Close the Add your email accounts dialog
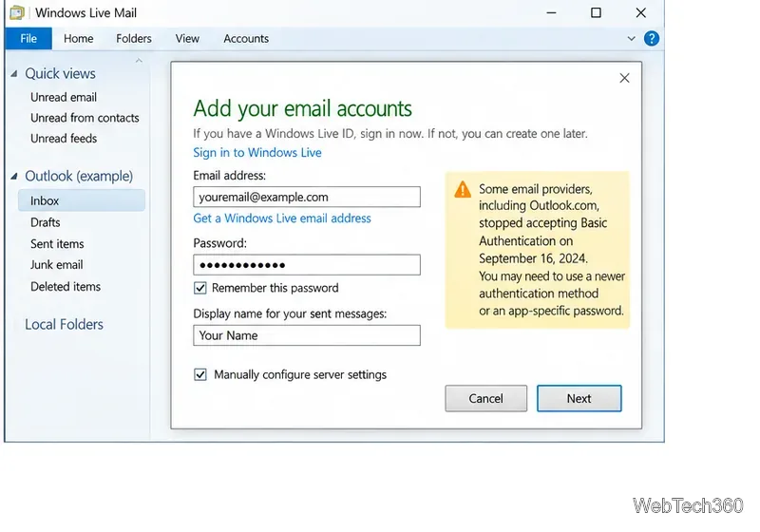760x532 pixels. 624,78
